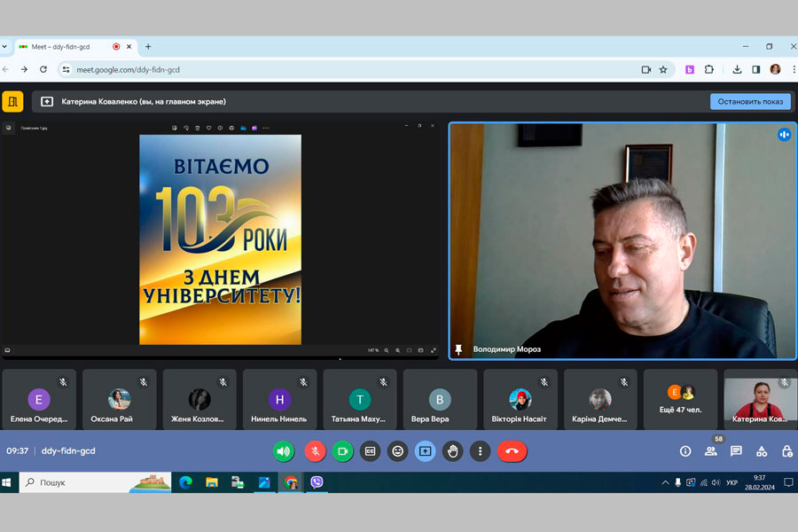Open a new browser tab
Screen dimensions: 798x532
148,47
